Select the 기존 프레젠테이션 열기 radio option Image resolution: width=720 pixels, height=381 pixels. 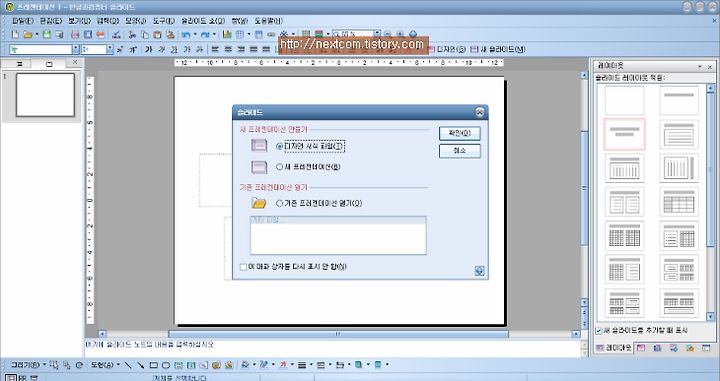279,203
